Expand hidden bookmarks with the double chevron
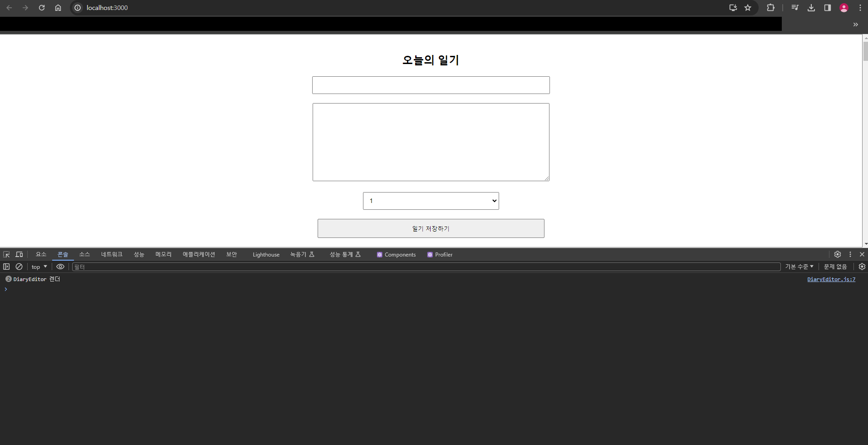868x445 pixels. tap(856, 25)
